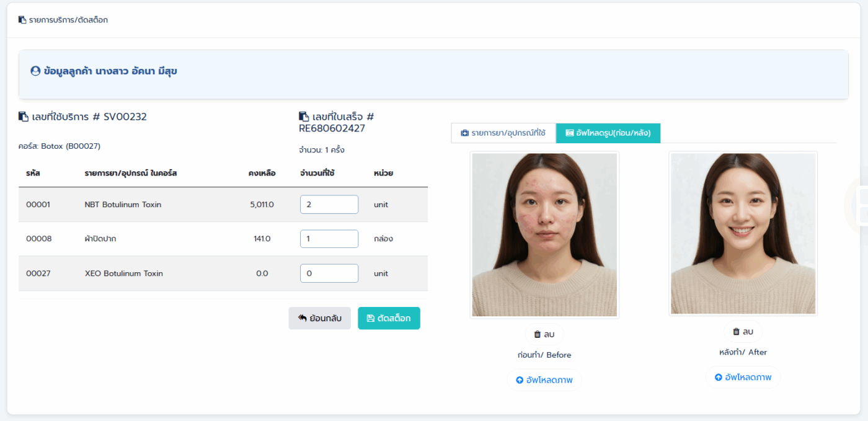868x421 pixels.
Task: Click the รายการยา/อุปกรณ์ ในคอร์ส column header
Action: click(x=131, y=173)
